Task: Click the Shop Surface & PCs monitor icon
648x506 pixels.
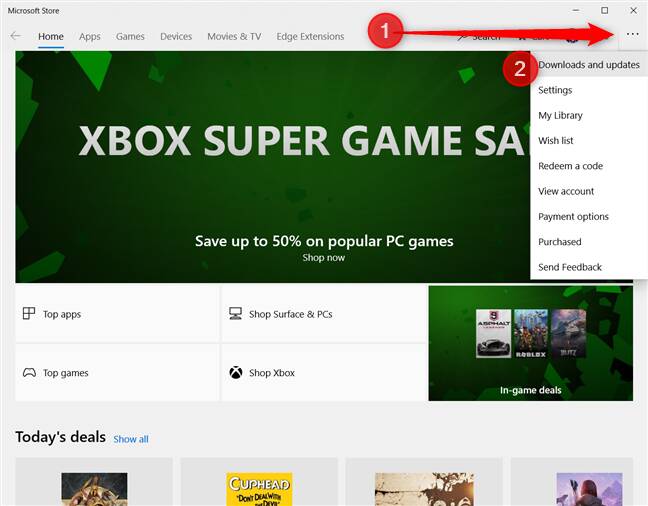Action: pos(235,314)
